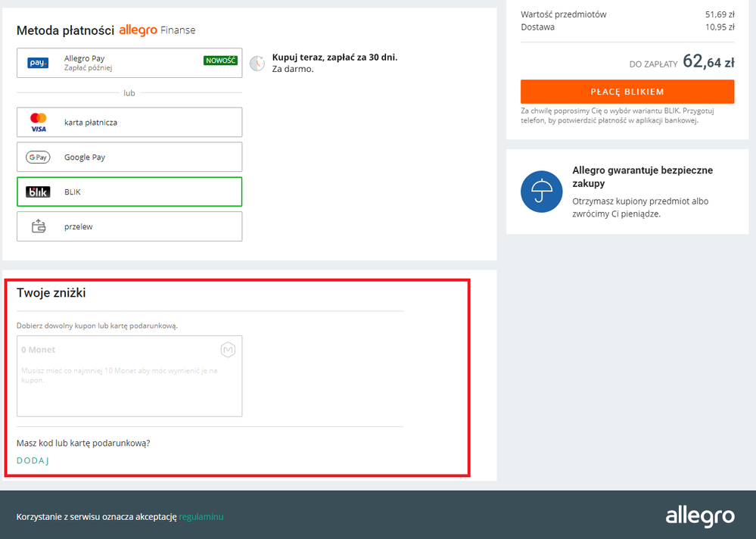
Task: Click the 62,64 zł total amount
Action: (709, 62)
